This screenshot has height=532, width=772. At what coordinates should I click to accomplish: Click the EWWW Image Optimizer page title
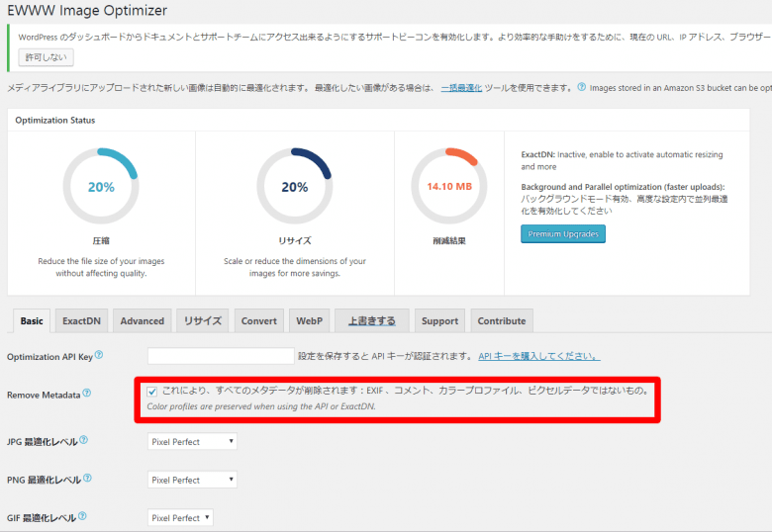(x=87, y=10)
